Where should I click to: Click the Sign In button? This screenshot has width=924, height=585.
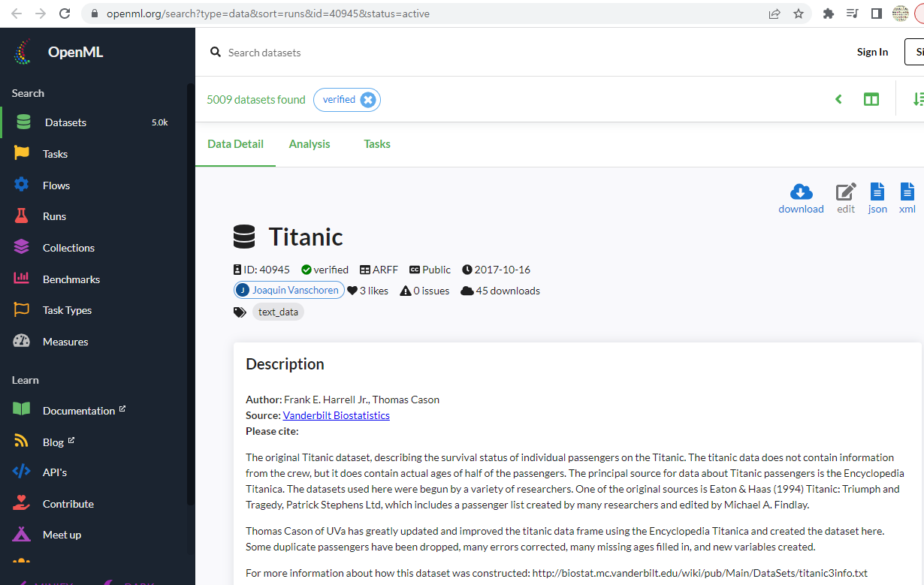(x=872, y=52)
